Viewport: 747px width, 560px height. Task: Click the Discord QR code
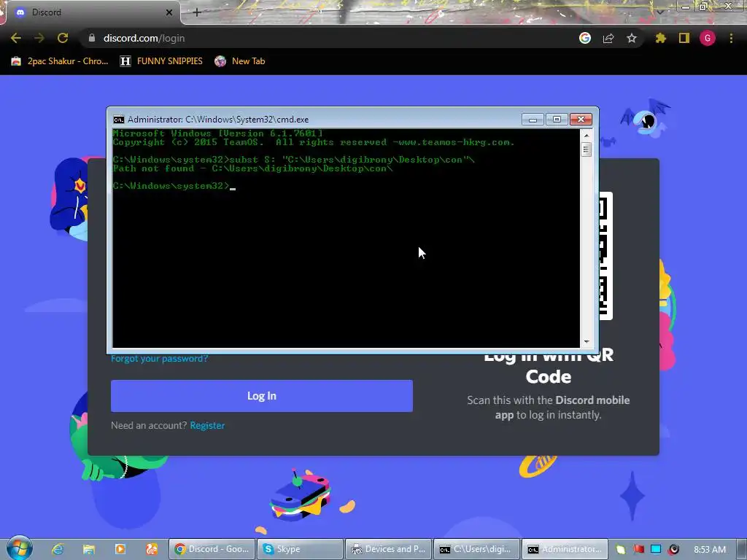(605, 256)
